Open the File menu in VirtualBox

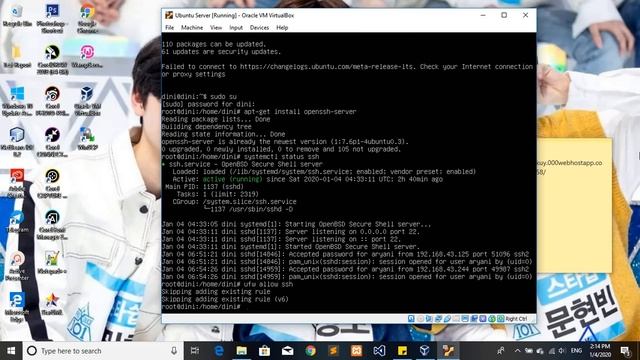169,28
